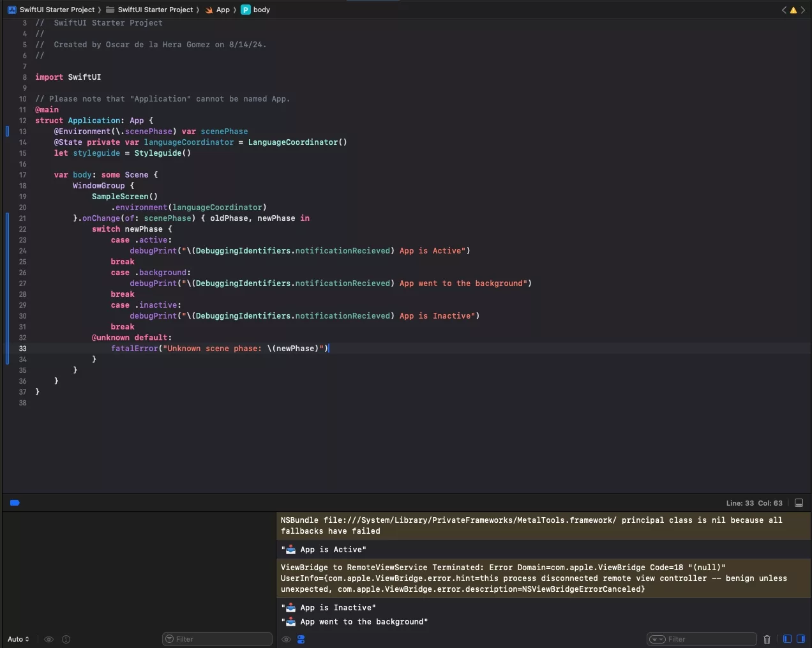
Task: Click the change bar beside line 13
Action: tap(7, 132)
